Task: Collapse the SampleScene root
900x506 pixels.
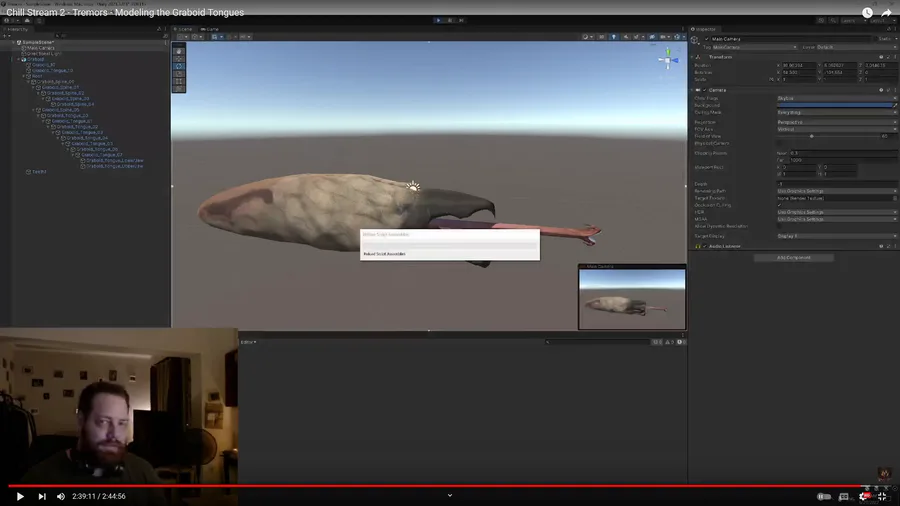Action: click(x=13, y=42)
